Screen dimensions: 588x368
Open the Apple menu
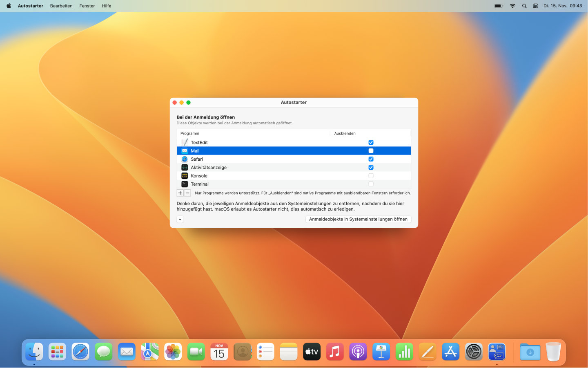pyautogui.click(x=9, y=6)
